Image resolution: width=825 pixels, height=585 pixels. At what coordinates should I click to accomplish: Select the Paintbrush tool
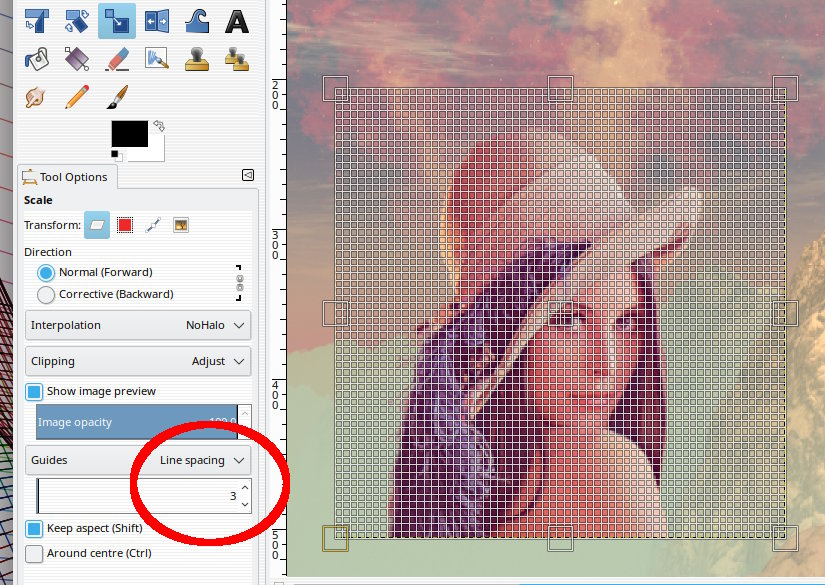pos(117,97)
